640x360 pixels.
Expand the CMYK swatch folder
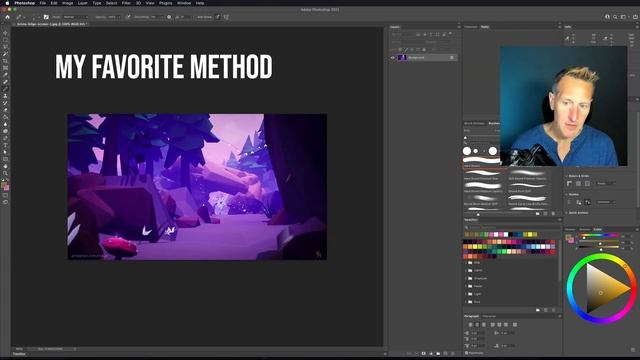click(466, 270)
